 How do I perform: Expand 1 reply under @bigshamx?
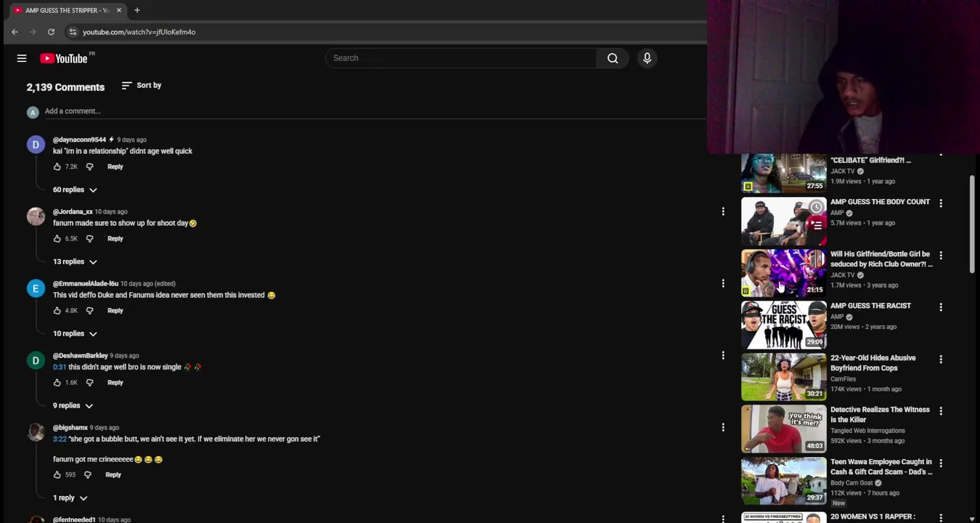70,498
